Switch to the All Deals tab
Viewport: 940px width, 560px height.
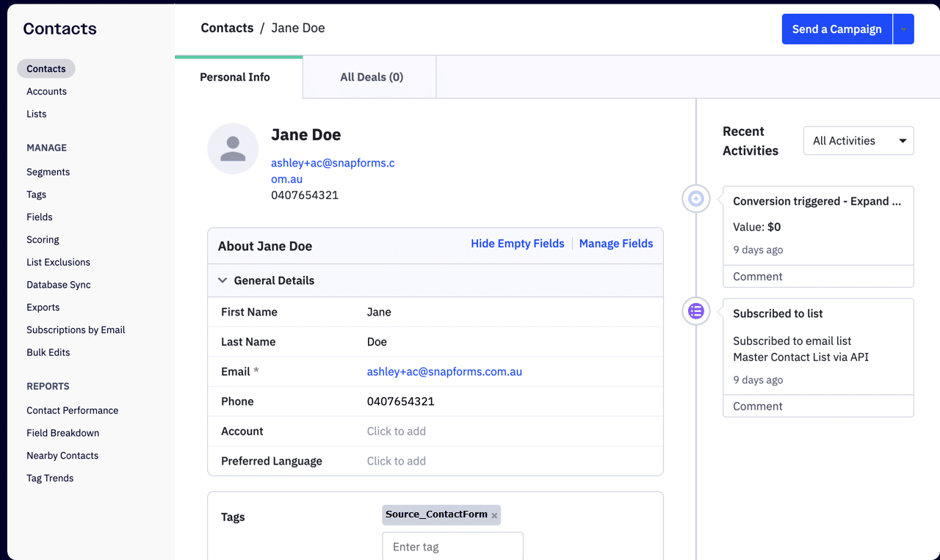(370, 76)
